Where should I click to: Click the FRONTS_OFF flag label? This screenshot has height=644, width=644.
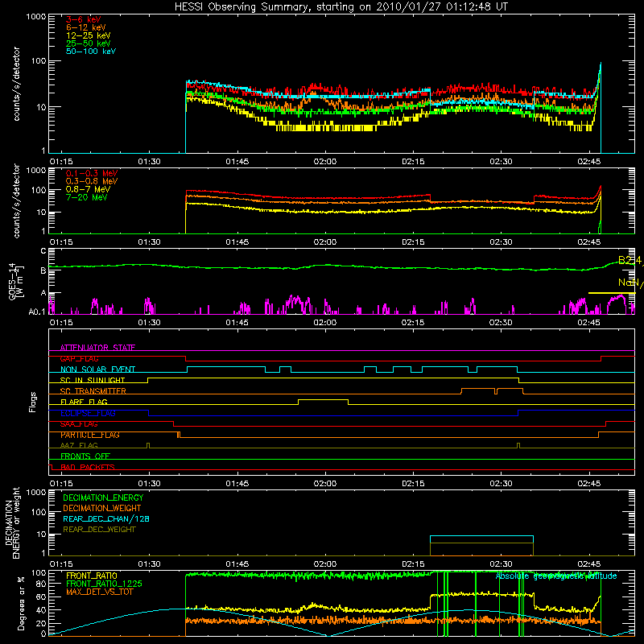(85, 456)
